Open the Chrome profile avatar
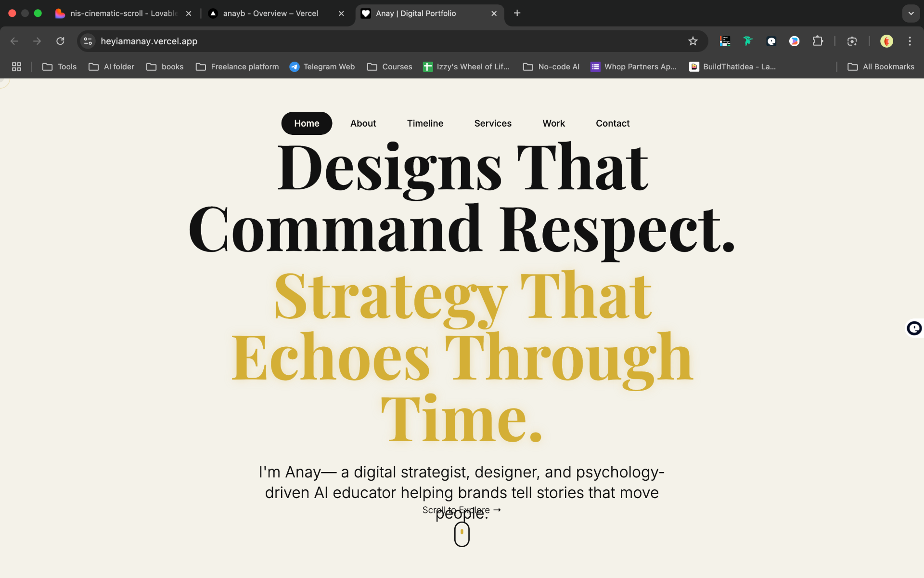 tap(886, 41)
